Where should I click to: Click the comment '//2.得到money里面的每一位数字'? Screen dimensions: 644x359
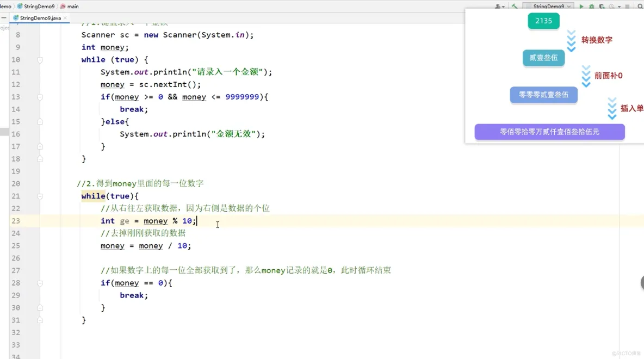pyautogui.click(x=140, y=184)
